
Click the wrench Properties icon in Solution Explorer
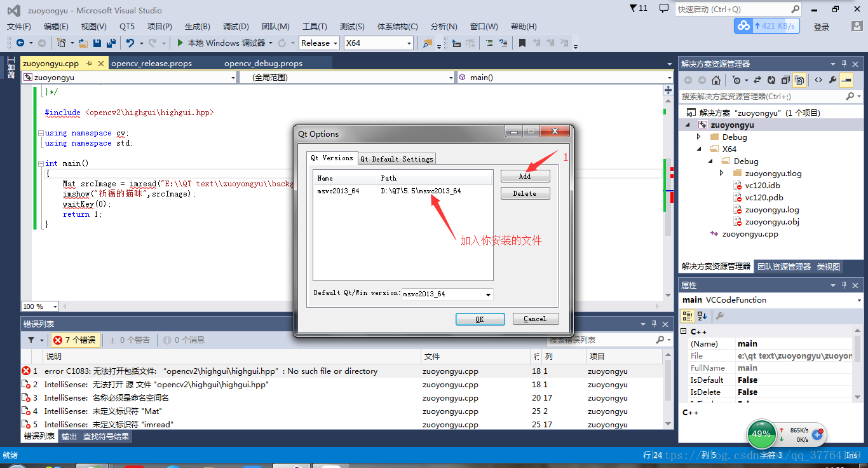[832, 80]
